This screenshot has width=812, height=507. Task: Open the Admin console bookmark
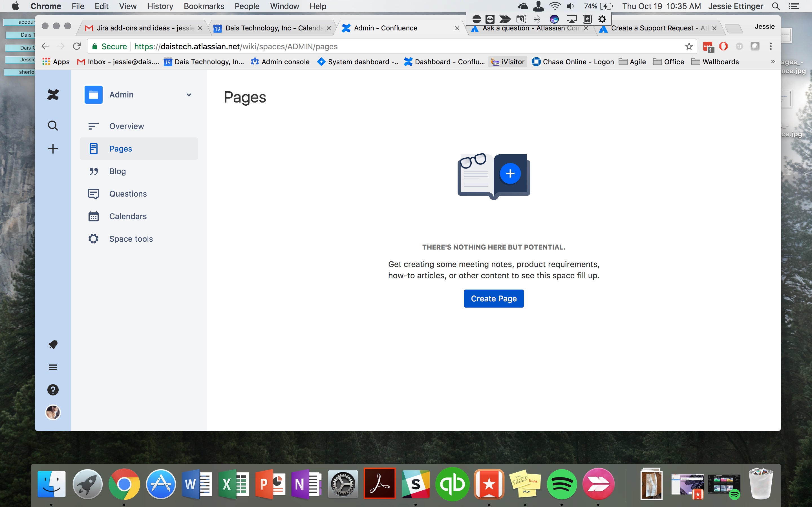[x=280, y=62]
